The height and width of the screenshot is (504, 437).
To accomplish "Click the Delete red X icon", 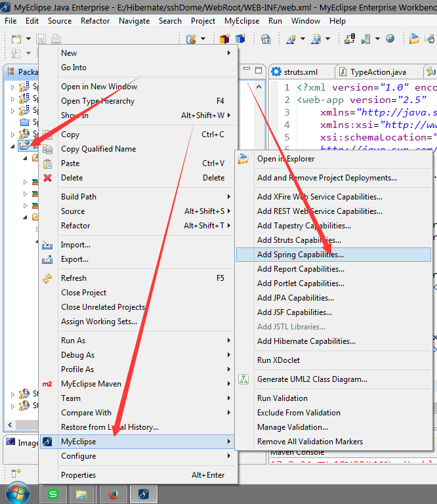I will click(47, 178).
